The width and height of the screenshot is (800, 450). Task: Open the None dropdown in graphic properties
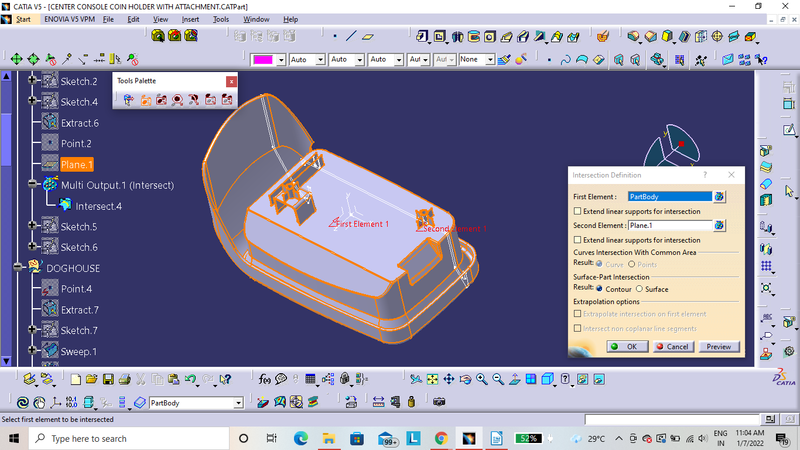(490, 60)
